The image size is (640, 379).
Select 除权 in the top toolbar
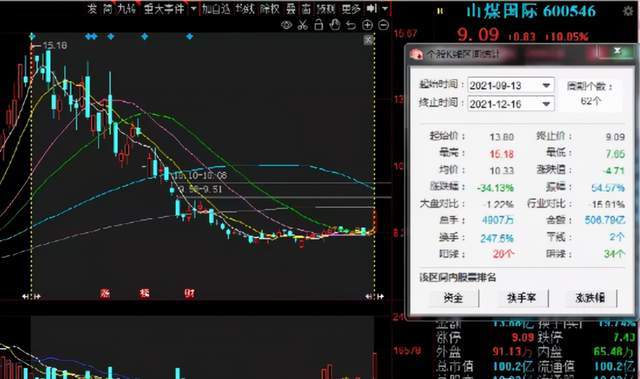coord(269,9)
